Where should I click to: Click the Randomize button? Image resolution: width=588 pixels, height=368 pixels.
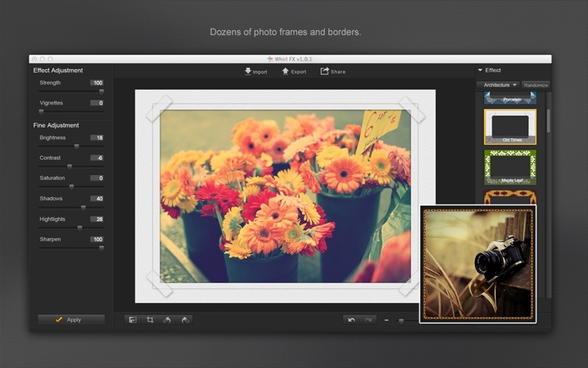(536, 85)
